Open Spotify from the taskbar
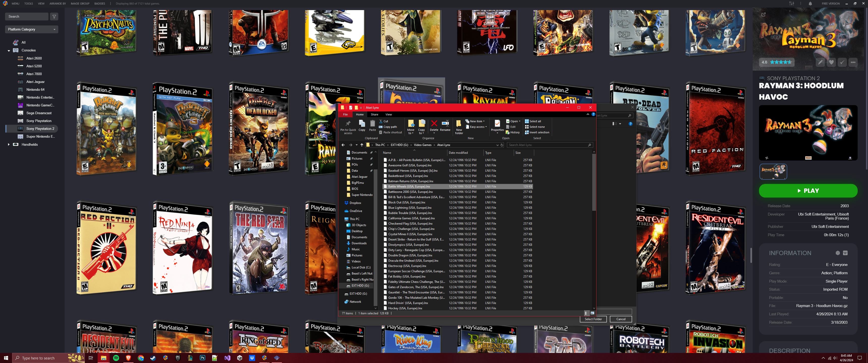 (116, 358)
